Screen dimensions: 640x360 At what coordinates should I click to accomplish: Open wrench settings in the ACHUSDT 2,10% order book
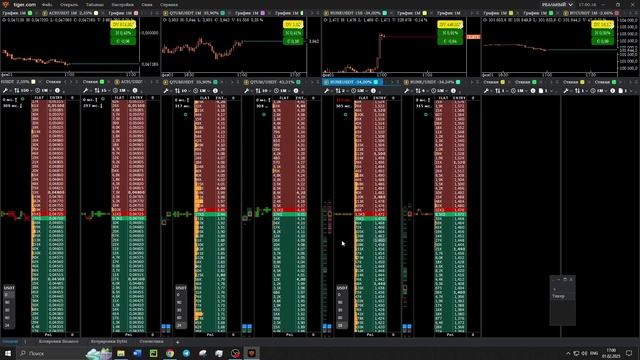[x=6, y=90]
